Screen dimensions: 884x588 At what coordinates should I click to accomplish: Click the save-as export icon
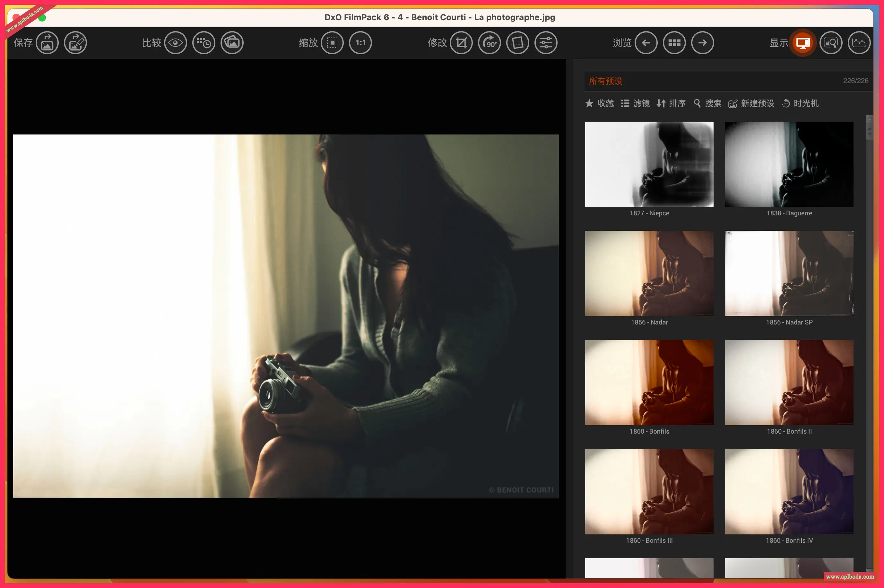75,43
